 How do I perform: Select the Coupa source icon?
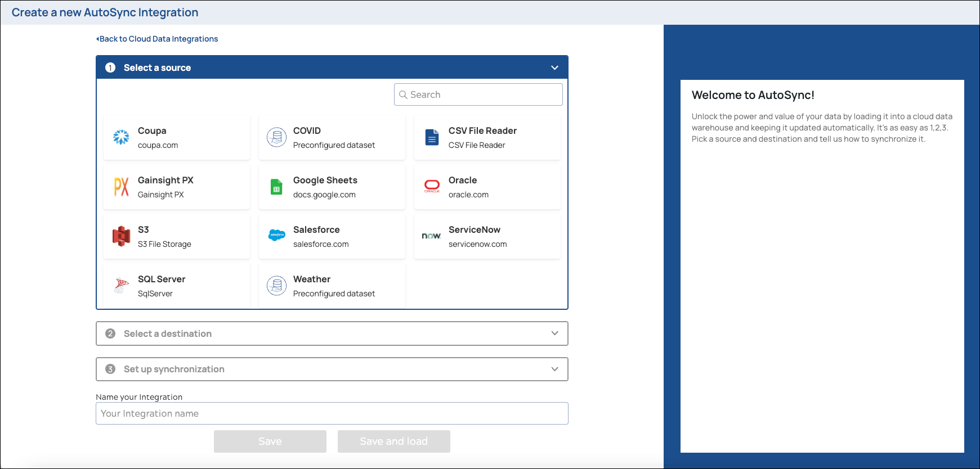(121, 137)
